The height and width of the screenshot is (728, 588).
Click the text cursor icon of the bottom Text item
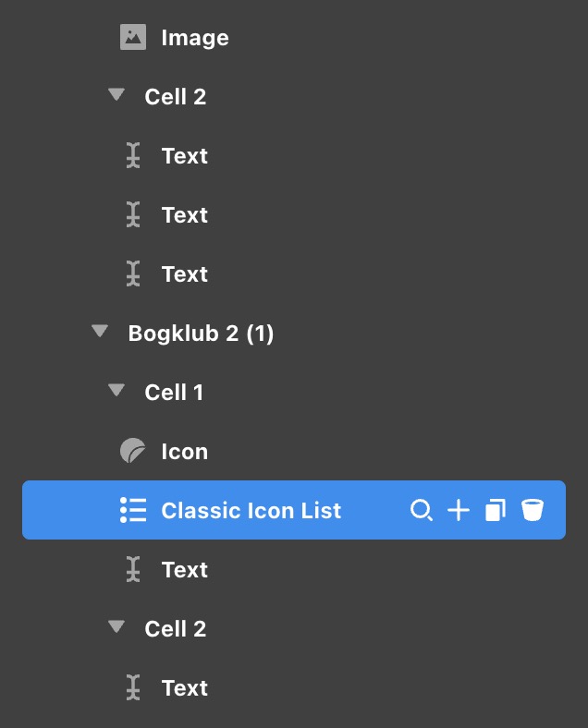(134, 688)
